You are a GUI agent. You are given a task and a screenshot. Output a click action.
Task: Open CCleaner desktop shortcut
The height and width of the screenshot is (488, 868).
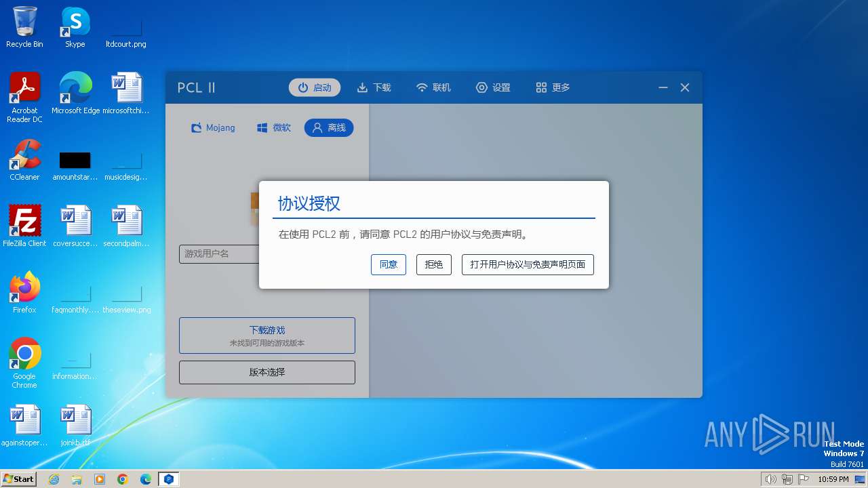[x=24, y=160]
